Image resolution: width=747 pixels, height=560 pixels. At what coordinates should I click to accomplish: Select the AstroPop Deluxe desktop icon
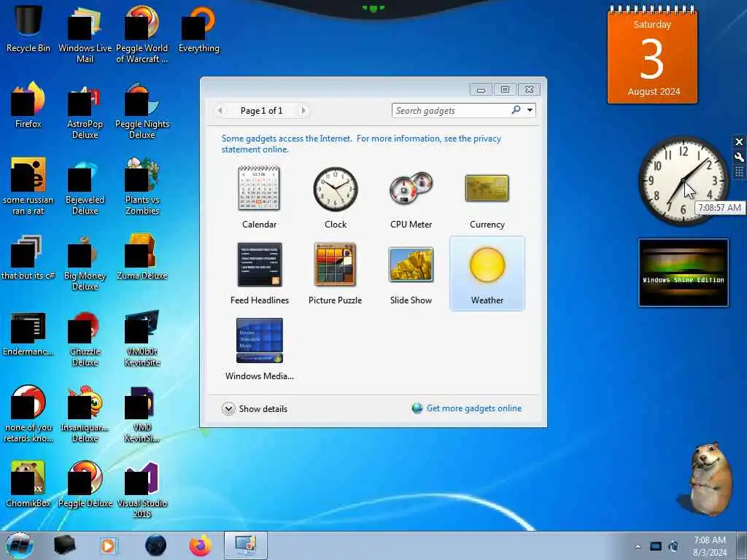tap(85, 111)
